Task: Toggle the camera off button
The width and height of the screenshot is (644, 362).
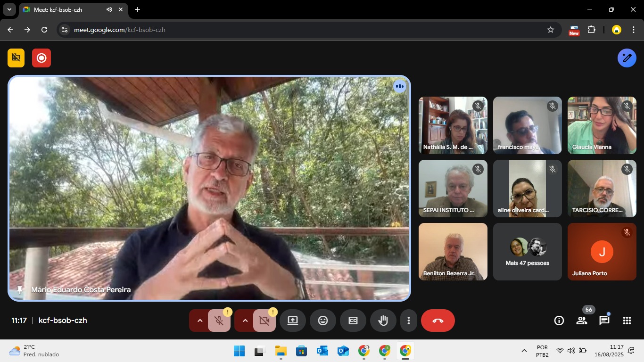Action: tap(264, 321)
